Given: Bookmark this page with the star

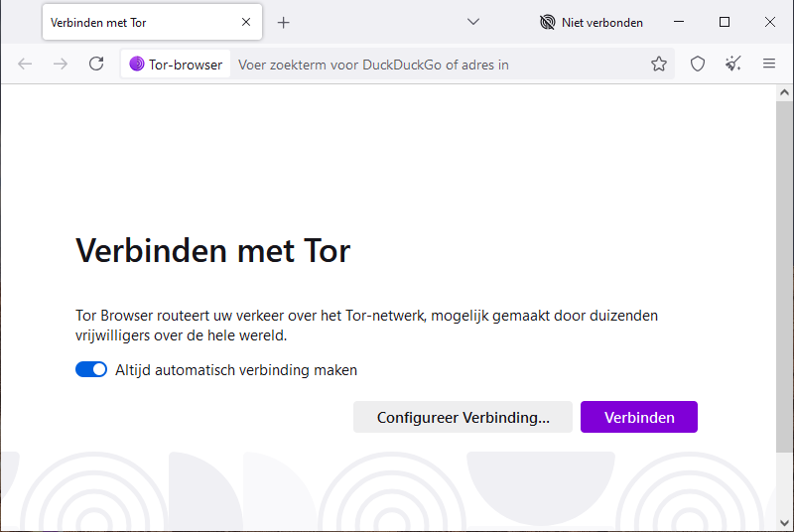Looking at the screenshot, I should [x=659, y=64].
